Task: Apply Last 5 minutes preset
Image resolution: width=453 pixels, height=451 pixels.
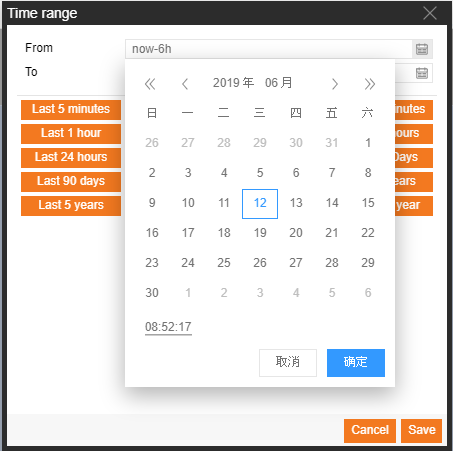Action: [x=71, y=109]
